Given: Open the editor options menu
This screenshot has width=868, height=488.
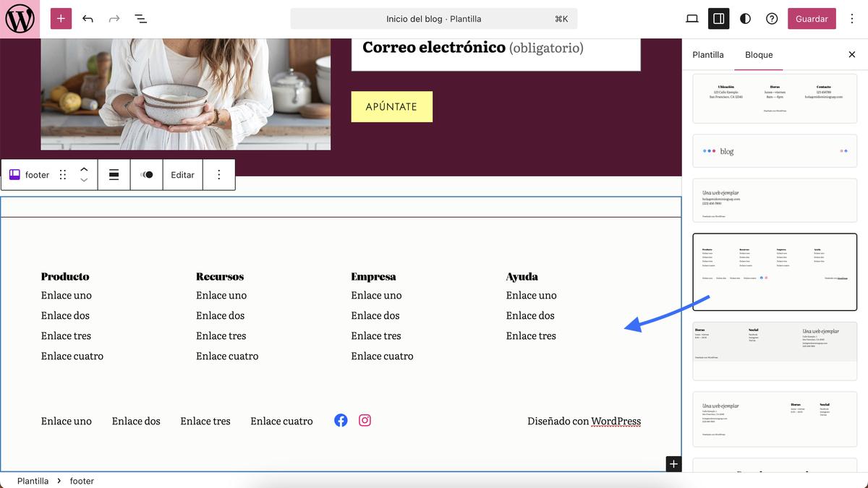Looking at the screenshot, I should click(x=852, y=18).
